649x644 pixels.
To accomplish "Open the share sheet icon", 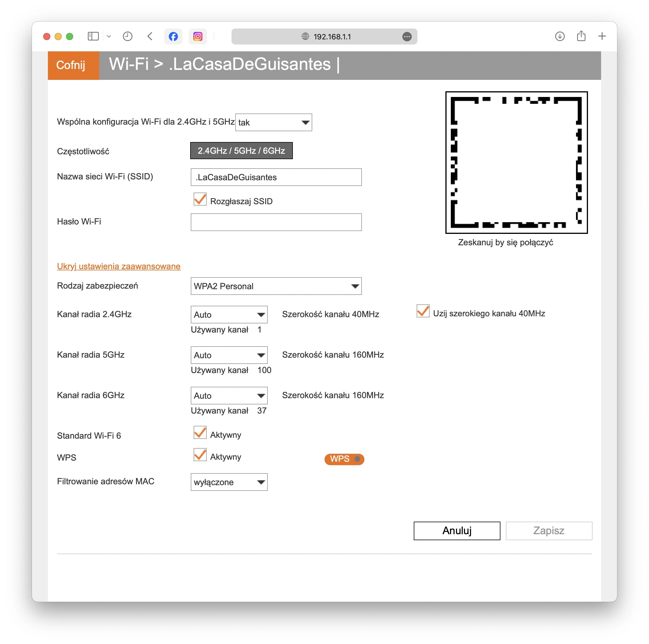I will click(x=581, y=36).
